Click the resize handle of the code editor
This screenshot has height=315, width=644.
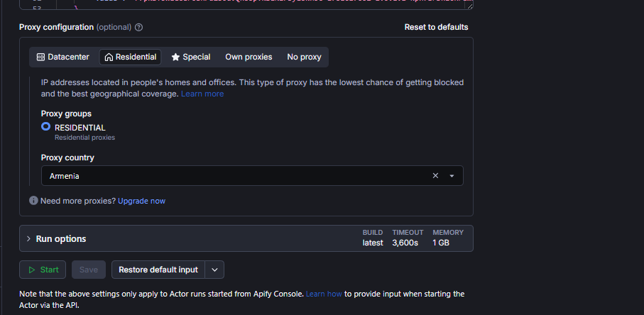tap(469, 6)
